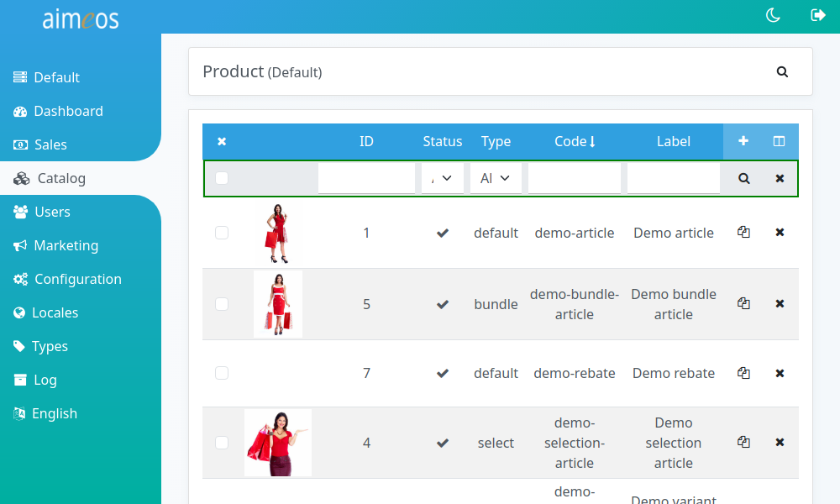The height and width of the screenshot is (504, 840).
Task: Click the Code filter input field
Action: (x=575, y=178)
